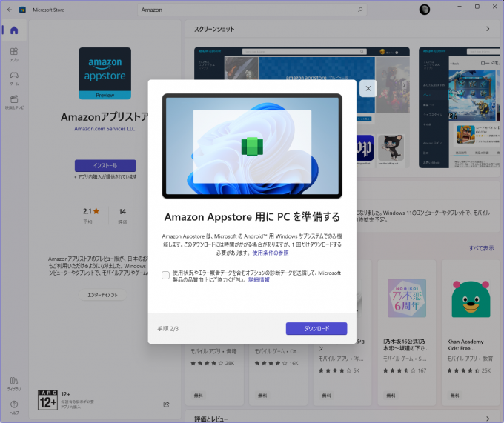This screenshot has width=504, height=423.
Task: Open the first app screenshot thumbnail
Action: click(x=302, y=107)
